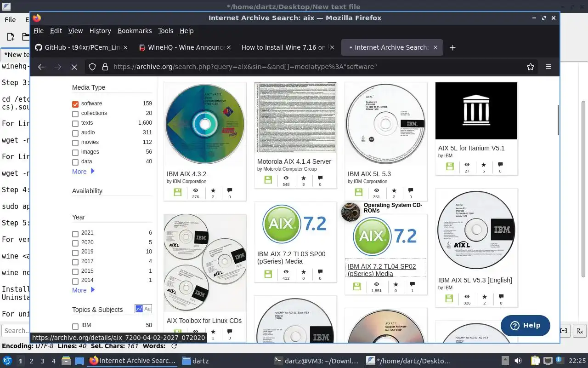Expand More under Media Type
This screenshot has width=588, height=368.
tap(83, 172)
